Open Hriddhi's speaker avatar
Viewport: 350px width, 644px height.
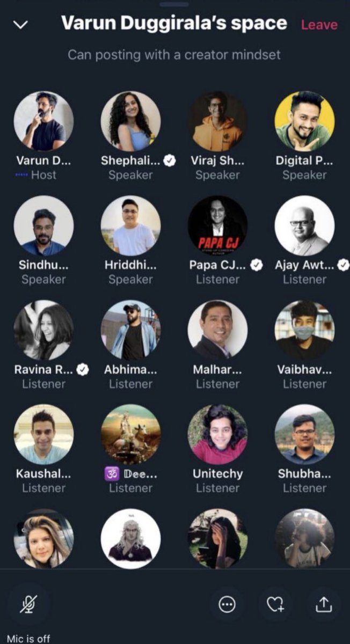[130, 225]
